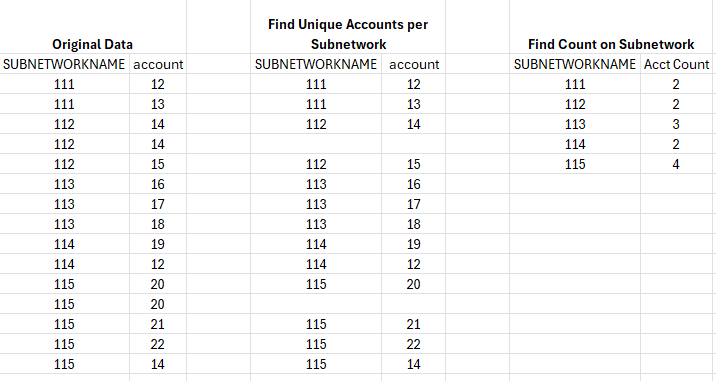Select account 12 for 111 in Unique Accounts table
716x381 pixels.
click(x=414, y=85)
